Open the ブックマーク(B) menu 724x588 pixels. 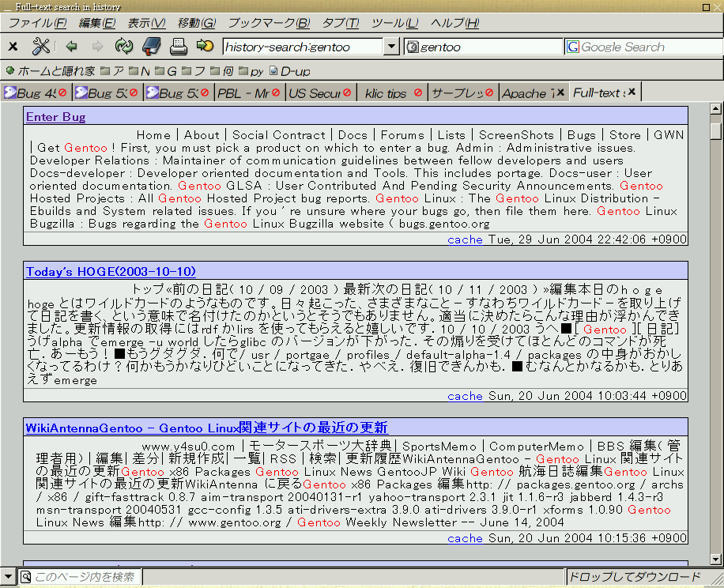pos(269,23)
